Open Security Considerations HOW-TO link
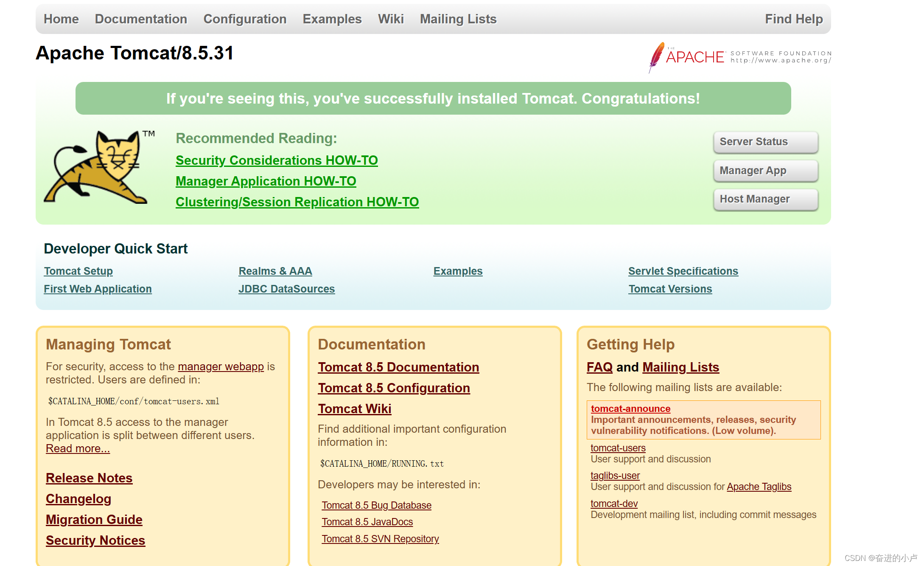Viewport: 924px width, 566px height. (x=277, y=161)
